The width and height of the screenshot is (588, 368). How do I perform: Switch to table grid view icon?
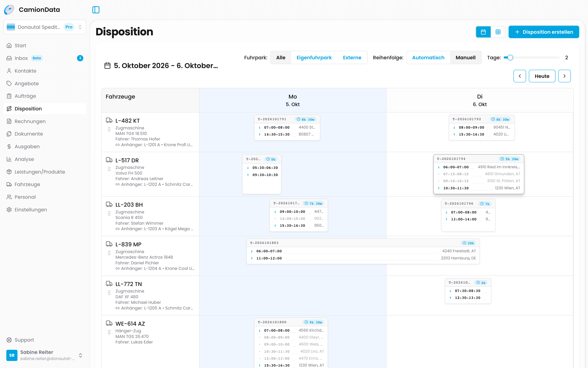click(498, 32)
